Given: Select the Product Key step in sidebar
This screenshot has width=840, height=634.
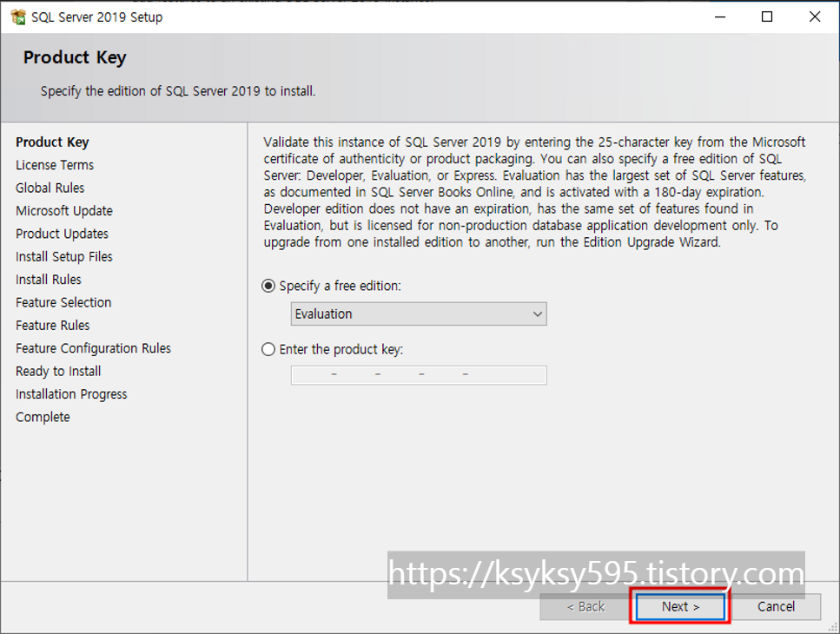Looking at the screenshot, I should [52, 142].
